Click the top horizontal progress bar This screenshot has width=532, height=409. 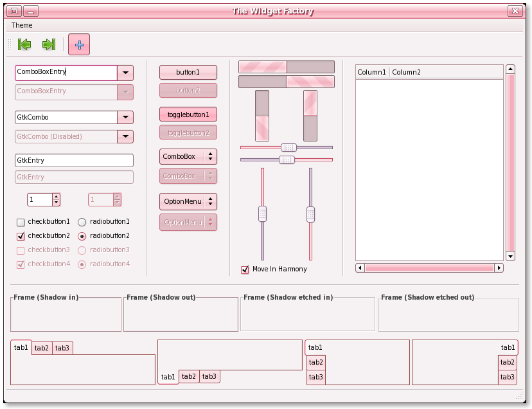(x=287, y=67)
